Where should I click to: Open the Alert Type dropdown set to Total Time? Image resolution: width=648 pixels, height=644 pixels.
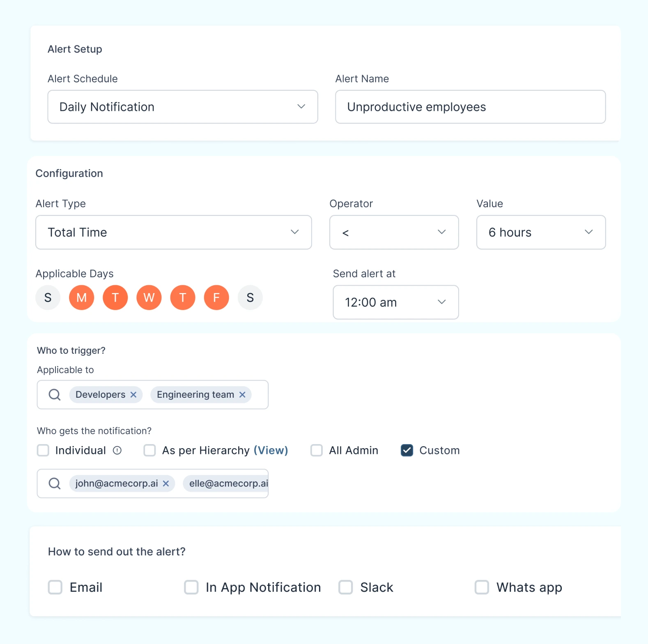coord(174,232)
